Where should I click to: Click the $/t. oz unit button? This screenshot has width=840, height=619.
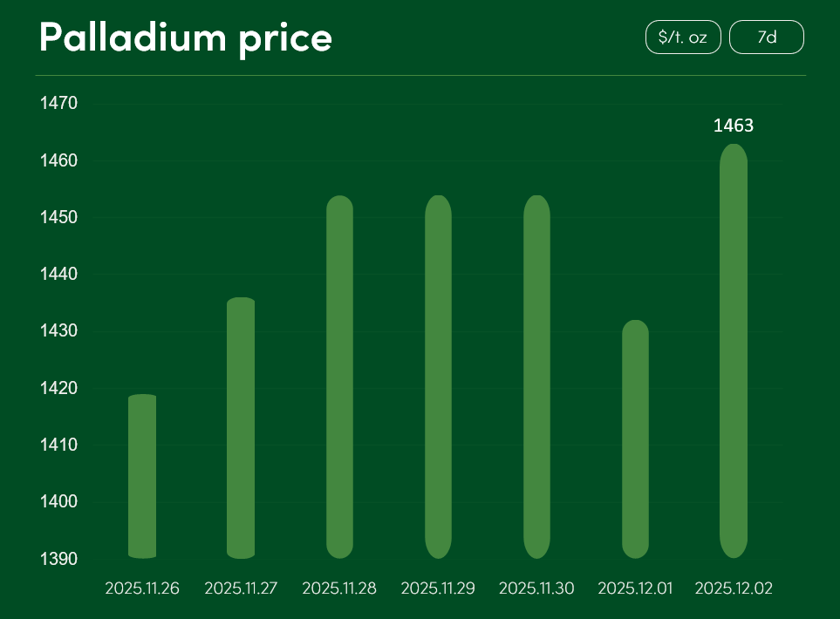click(683, 37)
